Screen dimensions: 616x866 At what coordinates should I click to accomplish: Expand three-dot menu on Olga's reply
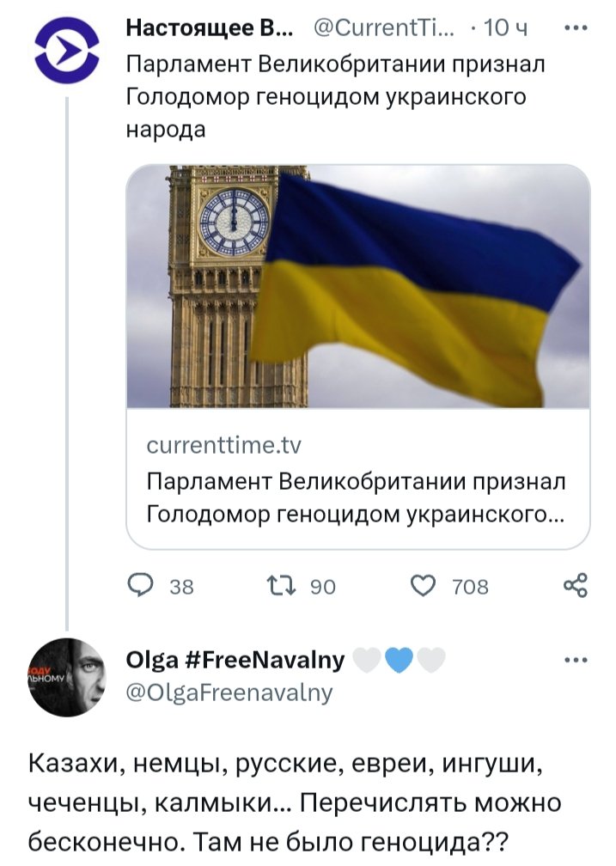(x=575, y=661)
